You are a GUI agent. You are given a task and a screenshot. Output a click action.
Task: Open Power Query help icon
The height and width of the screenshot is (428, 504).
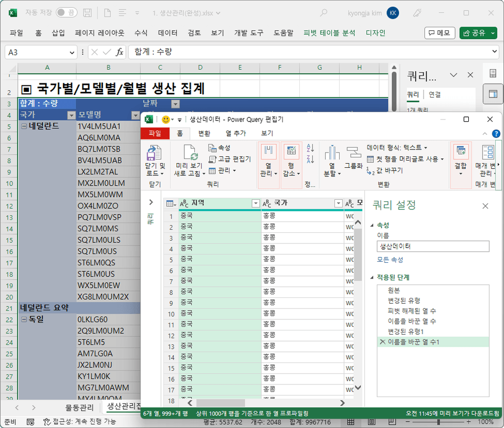(496, 134)
